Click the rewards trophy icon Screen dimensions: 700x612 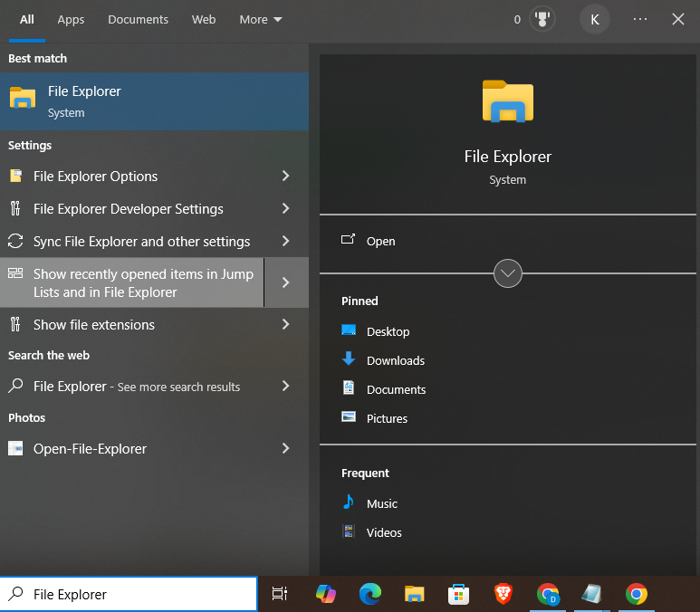point(542,19)
